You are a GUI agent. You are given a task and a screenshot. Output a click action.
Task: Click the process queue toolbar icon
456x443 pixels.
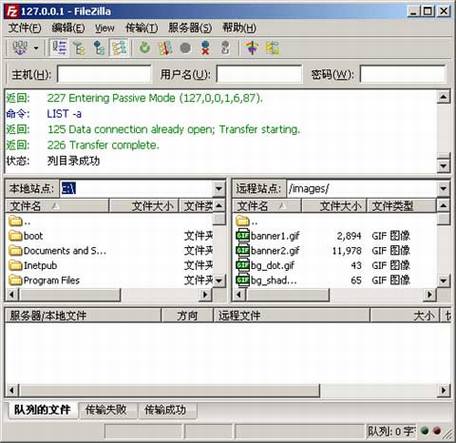(165, 48)
